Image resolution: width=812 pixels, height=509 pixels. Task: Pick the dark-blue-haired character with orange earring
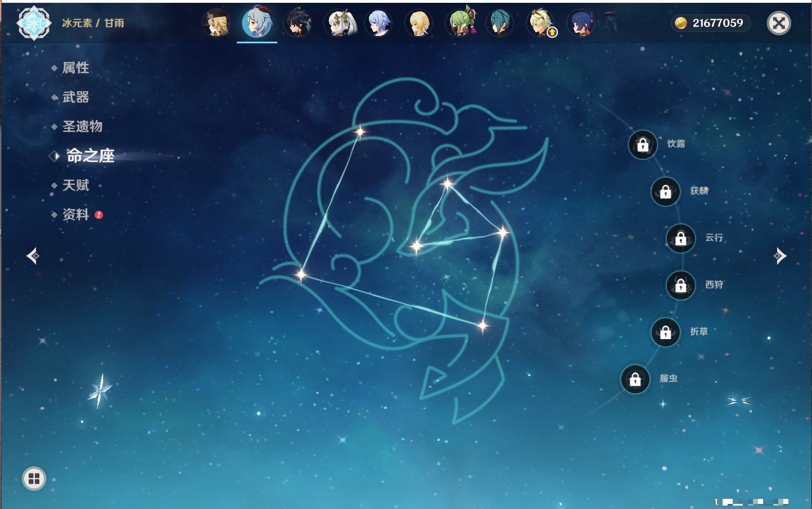[x=581, y=23]
